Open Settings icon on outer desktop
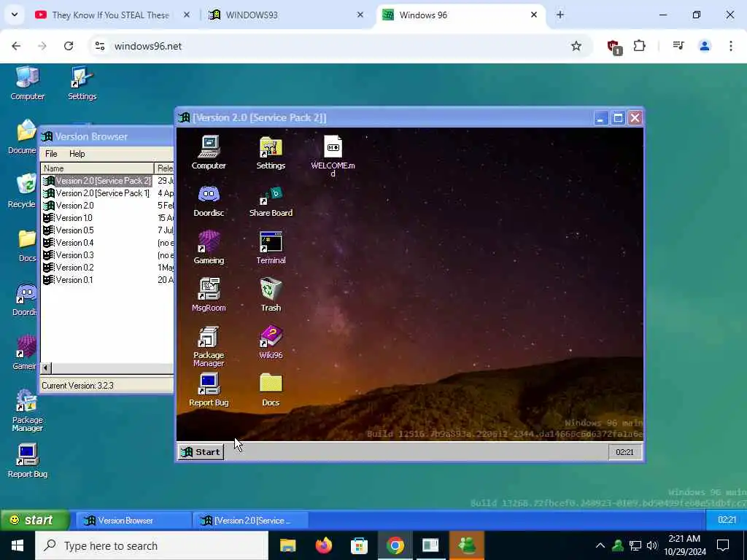This screenshot has height=560, width=747. coord(82,83)
